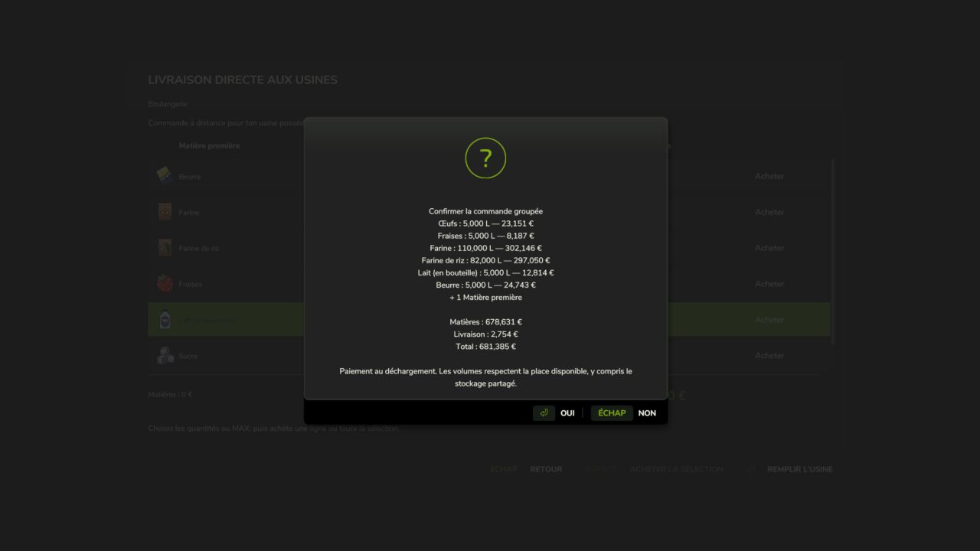
Task: Click REMPLIR L'USINE button
Action: coord(800,469)
